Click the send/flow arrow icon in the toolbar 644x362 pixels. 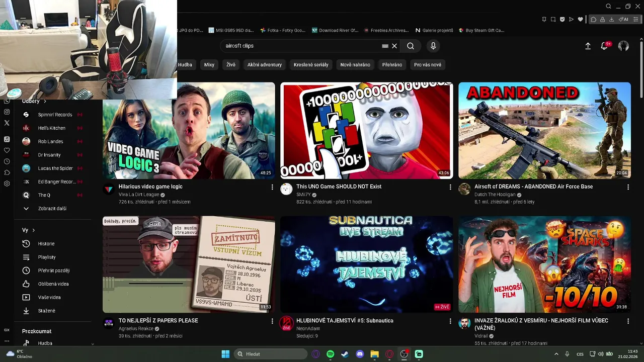click(x=571, y=19)
